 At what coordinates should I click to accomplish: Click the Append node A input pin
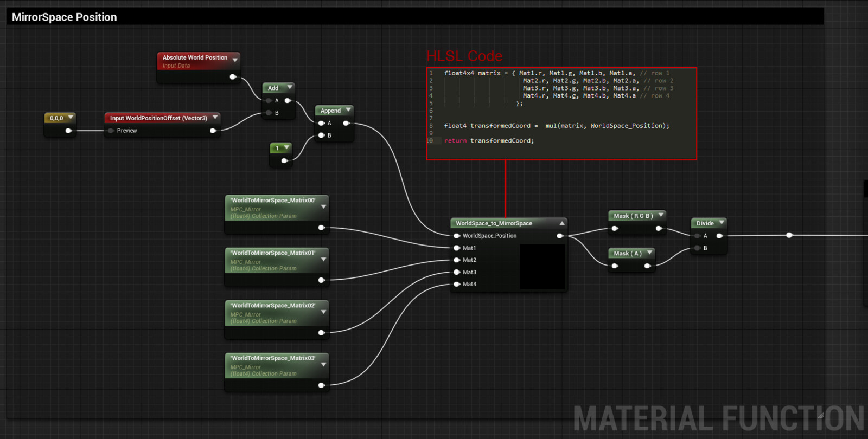coord(322,123)
